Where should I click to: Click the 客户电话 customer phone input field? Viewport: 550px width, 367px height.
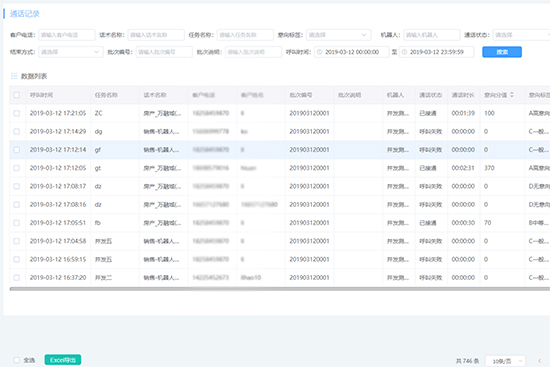[67, 35]
